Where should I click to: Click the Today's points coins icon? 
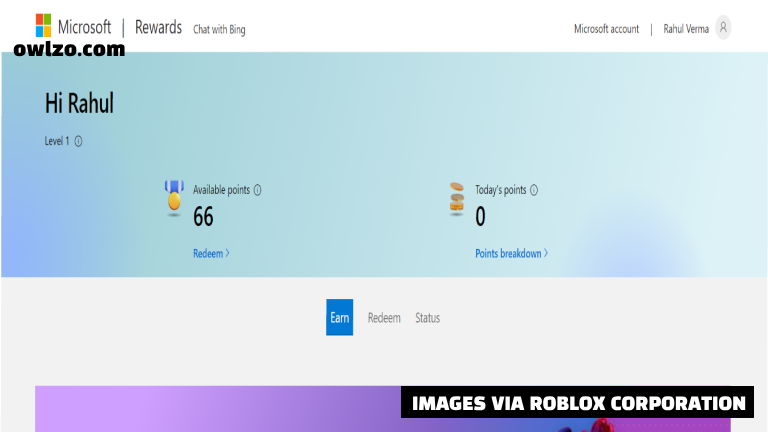coord(456,199)
